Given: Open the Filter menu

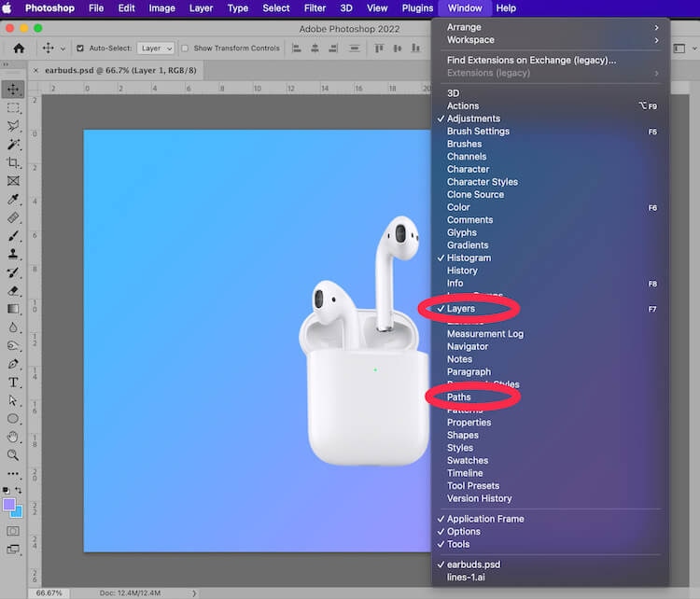Looking at the screenshot, I should (315, 8).
